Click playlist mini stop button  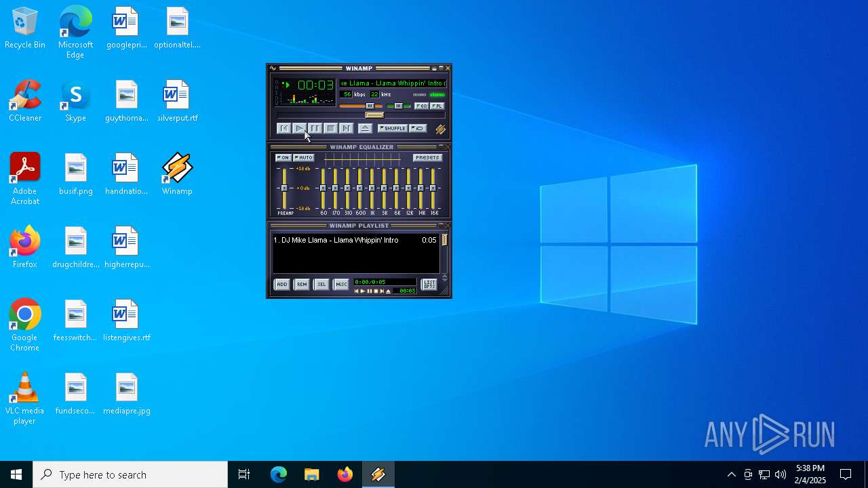click(x=376, y=291)
